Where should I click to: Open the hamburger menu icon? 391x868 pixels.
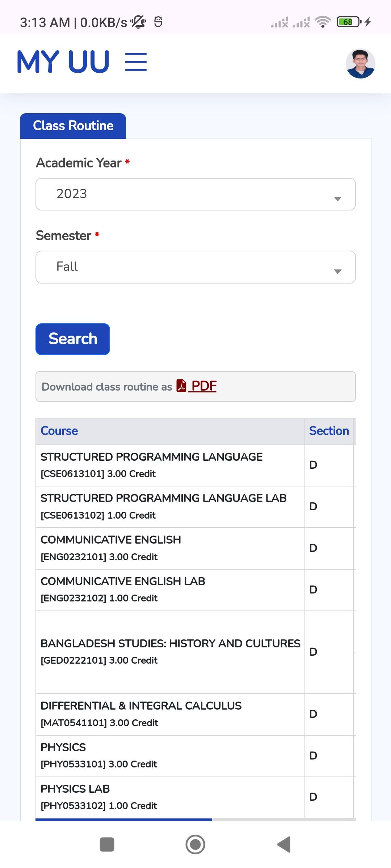click(x=136, y=62)
